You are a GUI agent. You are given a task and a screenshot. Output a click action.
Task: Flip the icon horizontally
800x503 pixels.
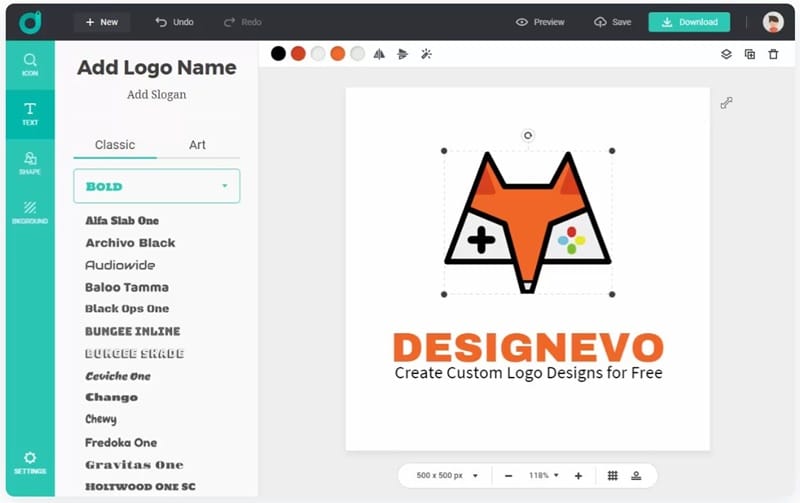click(x=379, y=54)
